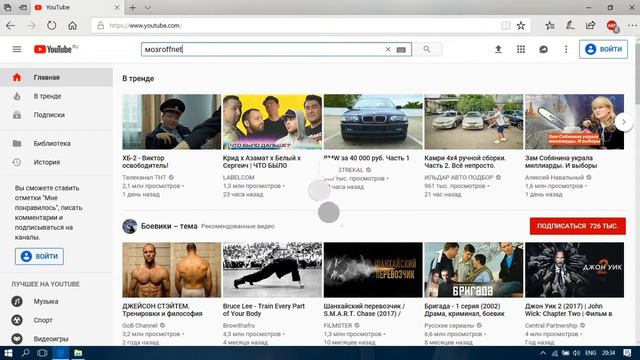Screen dimensions: 640x360
Task: Open ХБ-2 Виктор освободитель thumbnail
Action: coord(171,122)
